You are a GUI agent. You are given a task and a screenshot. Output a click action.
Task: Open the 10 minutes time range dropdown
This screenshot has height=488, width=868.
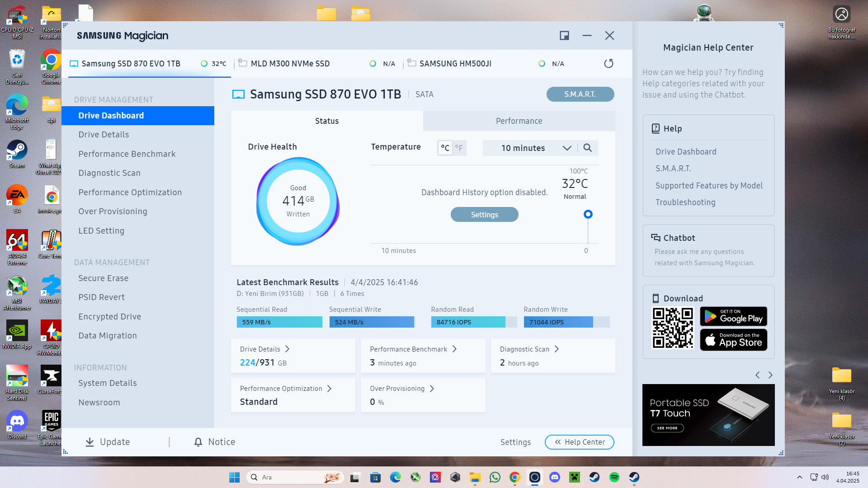[530, 148]
